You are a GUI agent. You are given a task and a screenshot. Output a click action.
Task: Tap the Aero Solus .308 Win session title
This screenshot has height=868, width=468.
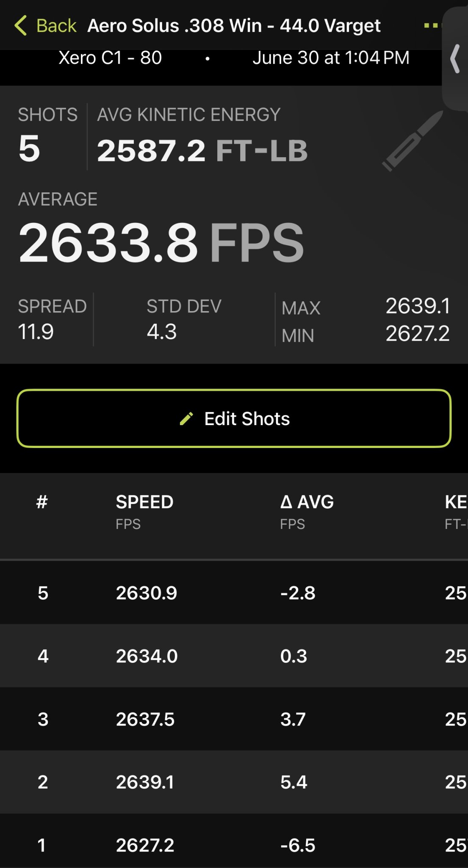tap(234, 26)
